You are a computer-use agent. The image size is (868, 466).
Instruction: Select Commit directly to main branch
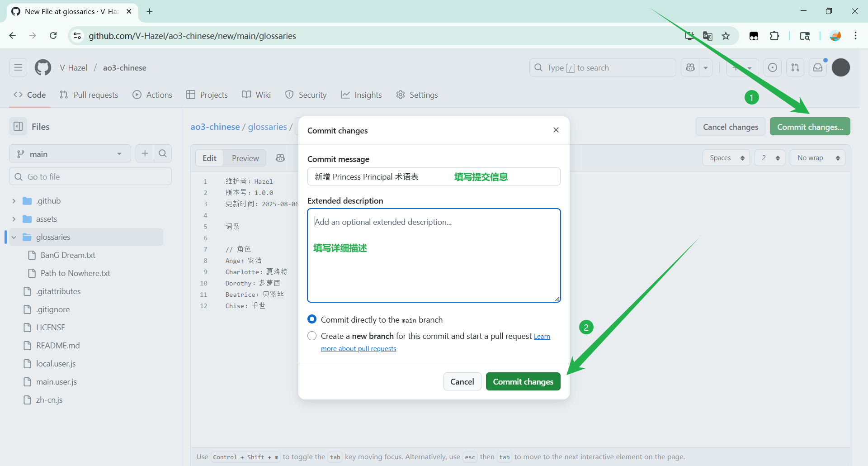tap(312, 319)
